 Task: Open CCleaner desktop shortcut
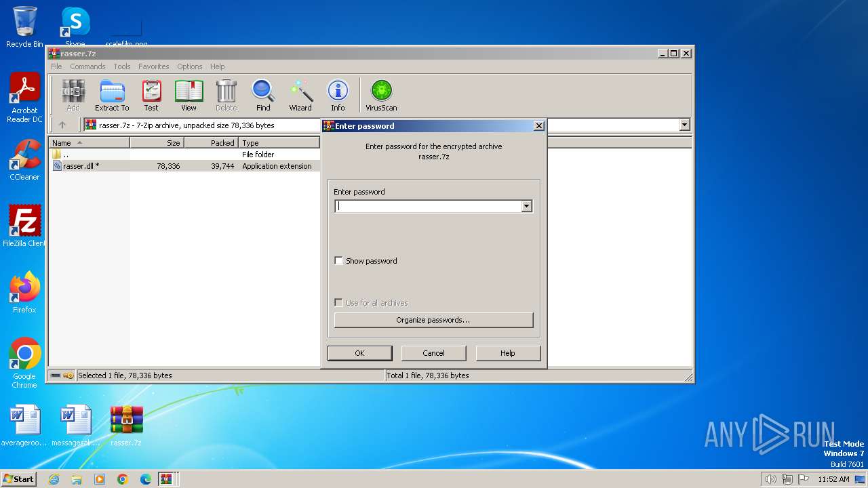[24, 160]
